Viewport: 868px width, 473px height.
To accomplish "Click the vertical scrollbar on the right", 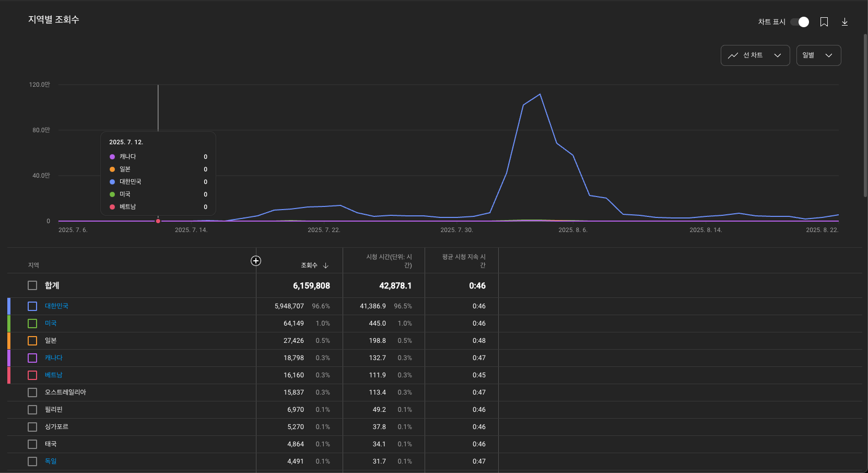I will pos(865,115).
